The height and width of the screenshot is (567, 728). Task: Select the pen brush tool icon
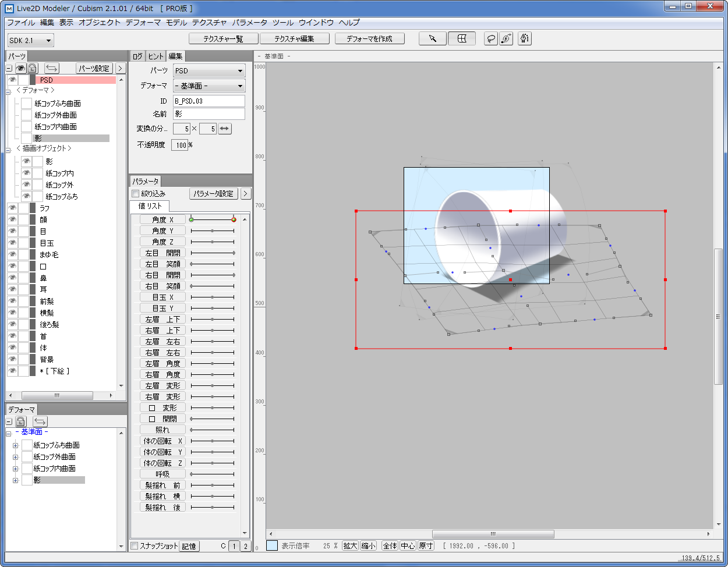(x=524, y=38)
